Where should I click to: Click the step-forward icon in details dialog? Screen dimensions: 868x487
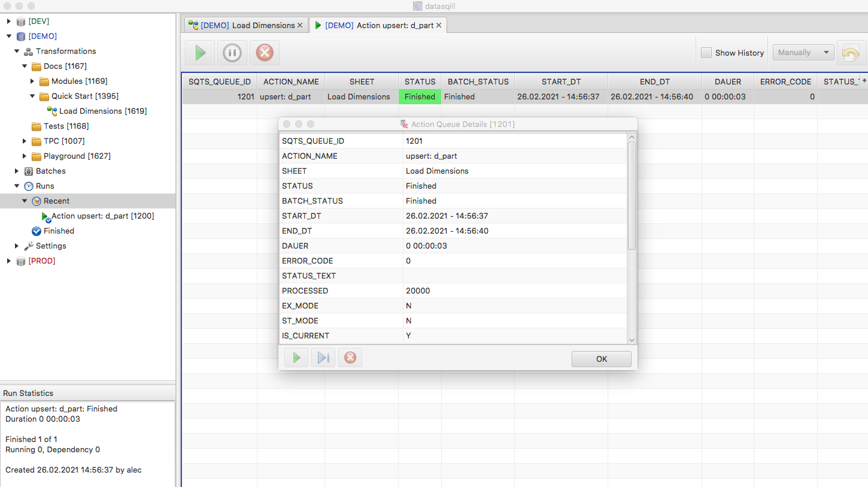323,358
